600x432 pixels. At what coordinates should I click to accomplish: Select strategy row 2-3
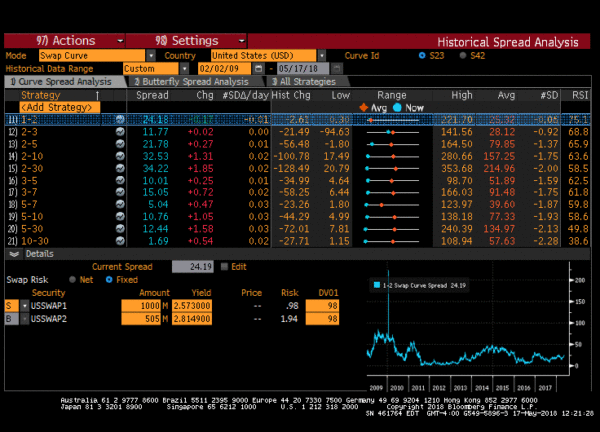pos(297,132)
